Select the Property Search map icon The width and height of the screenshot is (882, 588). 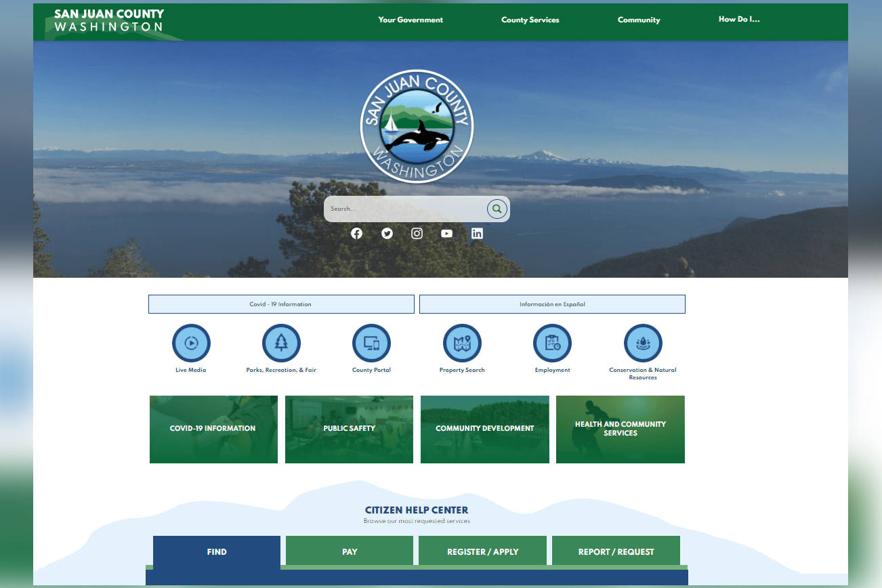[462, 343]
